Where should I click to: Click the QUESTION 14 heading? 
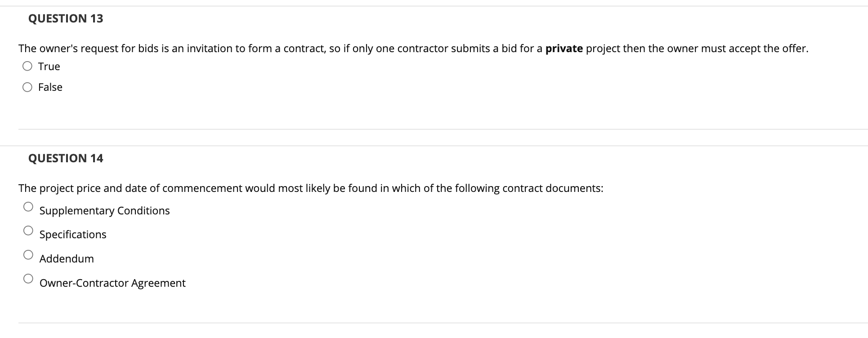(65, 158)
